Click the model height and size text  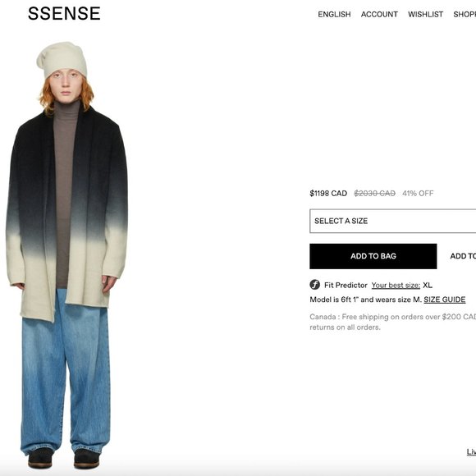[x=365, y=300]
